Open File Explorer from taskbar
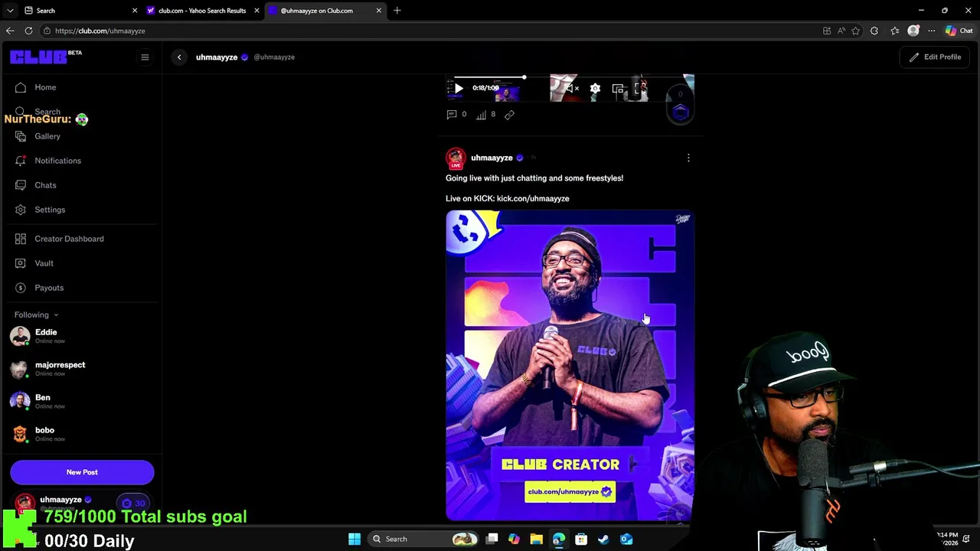The image size is (980, 551). tap(536, 539)
